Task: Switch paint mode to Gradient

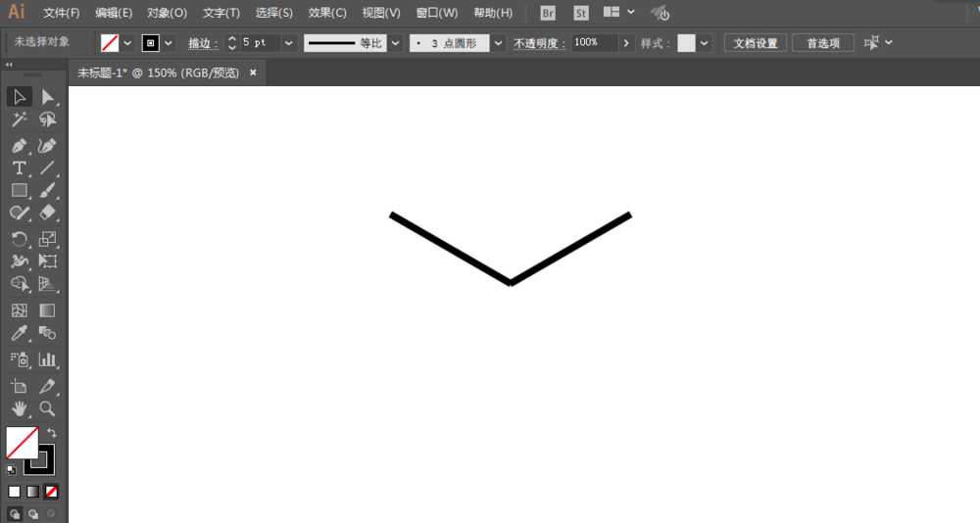Action: (32, 492)
